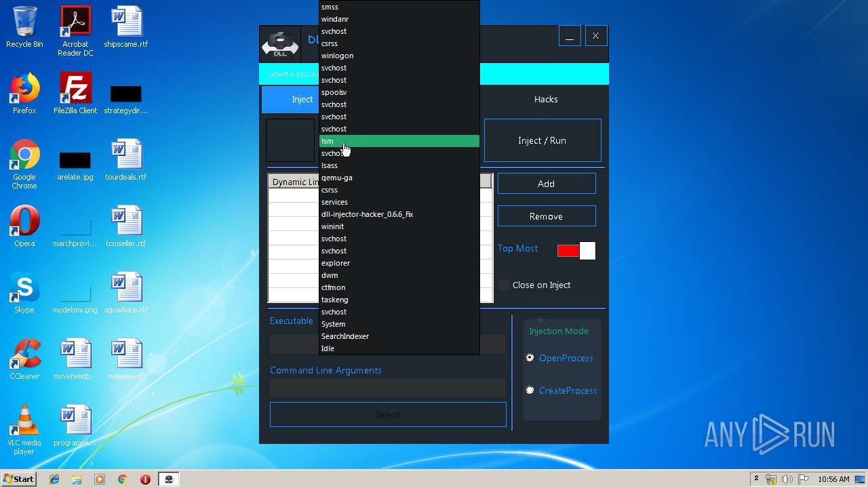The width and height of the screenshot is (868, 488).
Task: Open tourdeals.rtf document icon
Action: [x=126, y=160]
